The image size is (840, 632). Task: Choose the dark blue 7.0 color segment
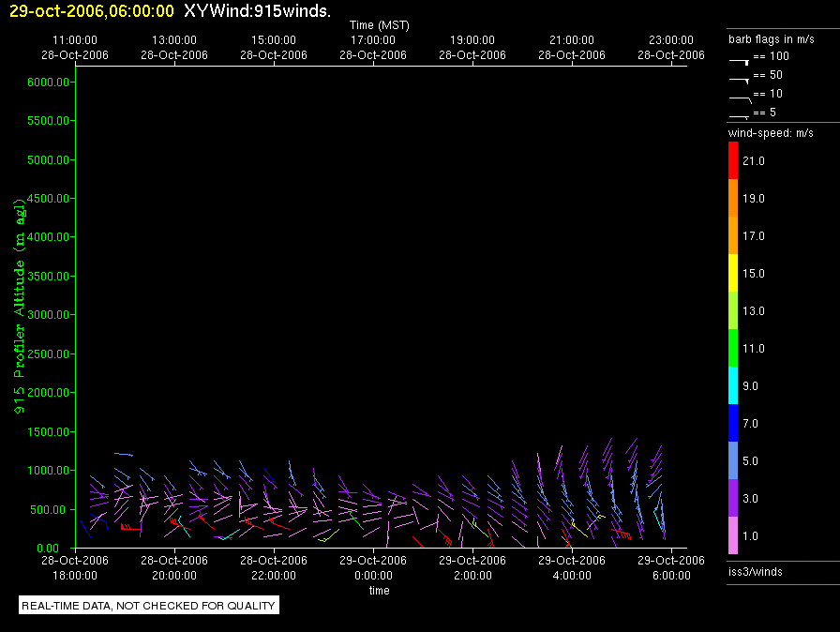(733, 423)
